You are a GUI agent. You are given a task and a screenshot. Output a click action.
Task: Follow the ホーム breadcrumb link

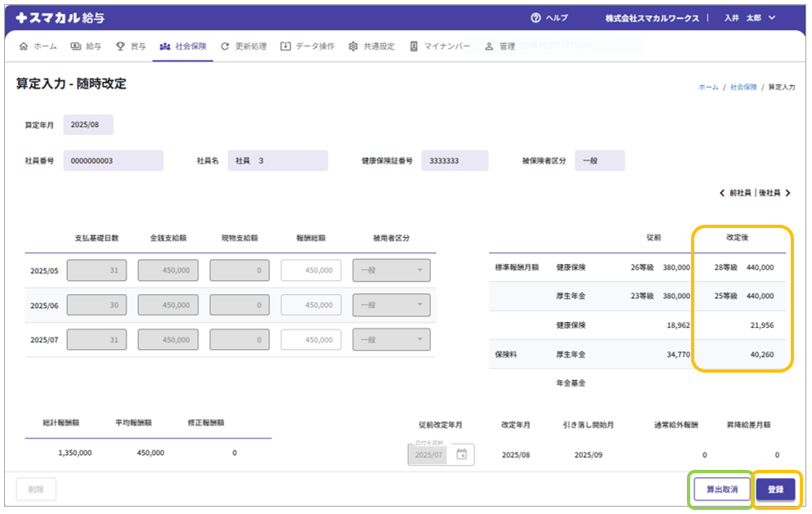pyautogui.click(x=708, y=87)
